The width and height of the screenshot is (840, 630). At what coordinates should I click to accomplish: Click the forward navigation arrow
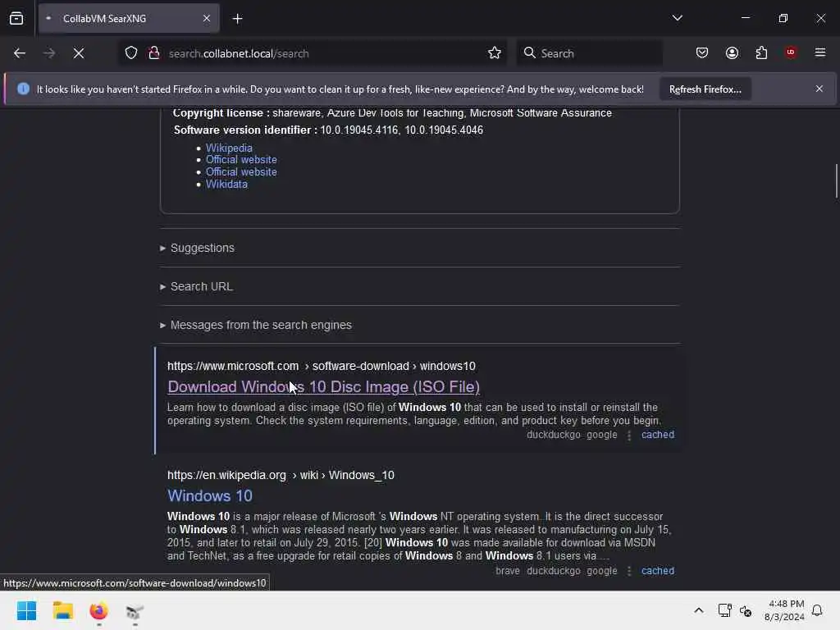tap(49, 53)
